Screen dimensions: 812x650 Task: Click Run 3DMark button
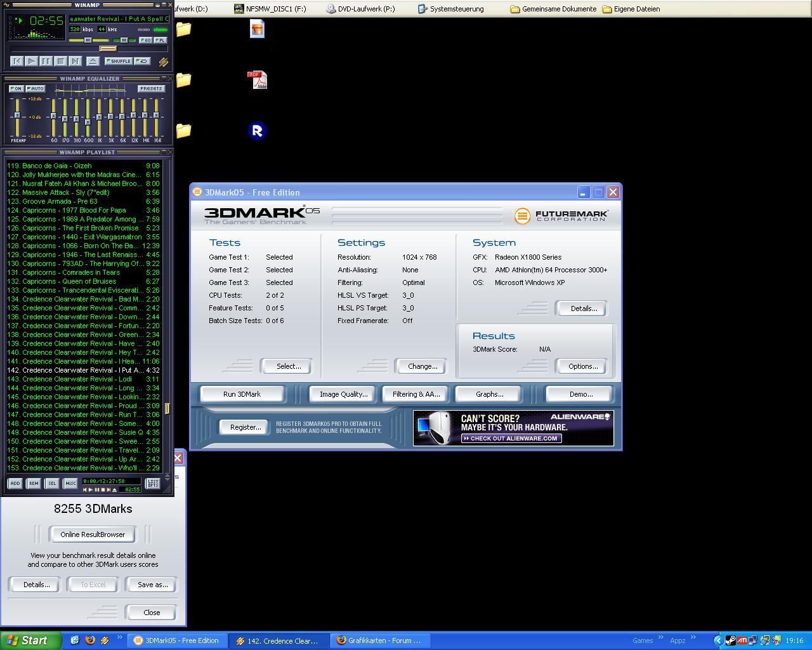(x=242, y=394)
